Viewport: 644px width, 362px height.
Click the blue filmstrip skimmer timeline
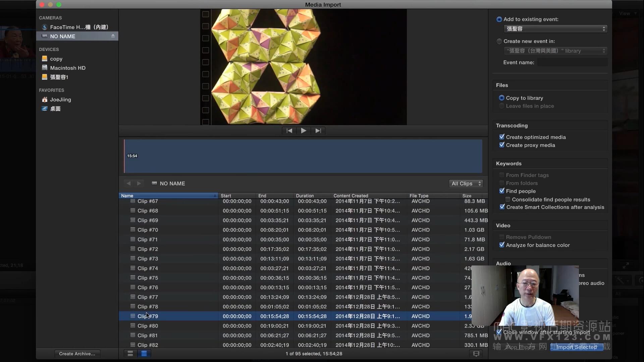tap(303, 156)
